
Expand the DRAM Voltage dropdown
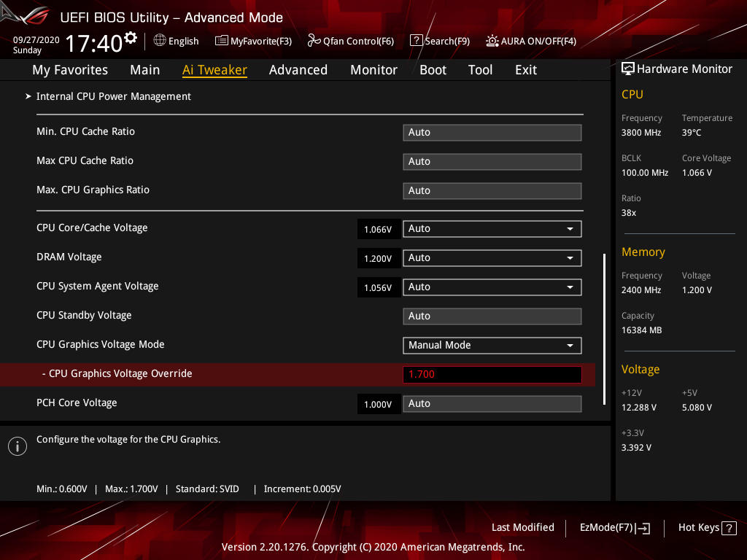492,258
